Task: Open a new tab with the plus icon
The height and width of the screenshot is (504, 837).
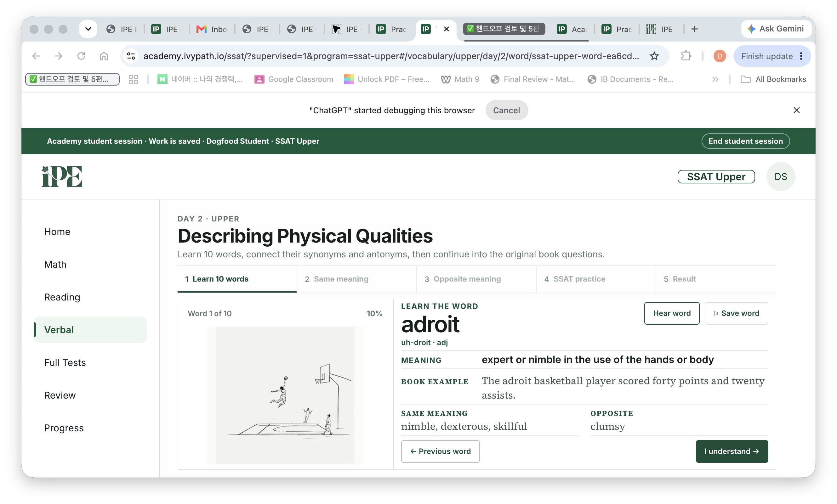Action: click(x=695, y=29)
